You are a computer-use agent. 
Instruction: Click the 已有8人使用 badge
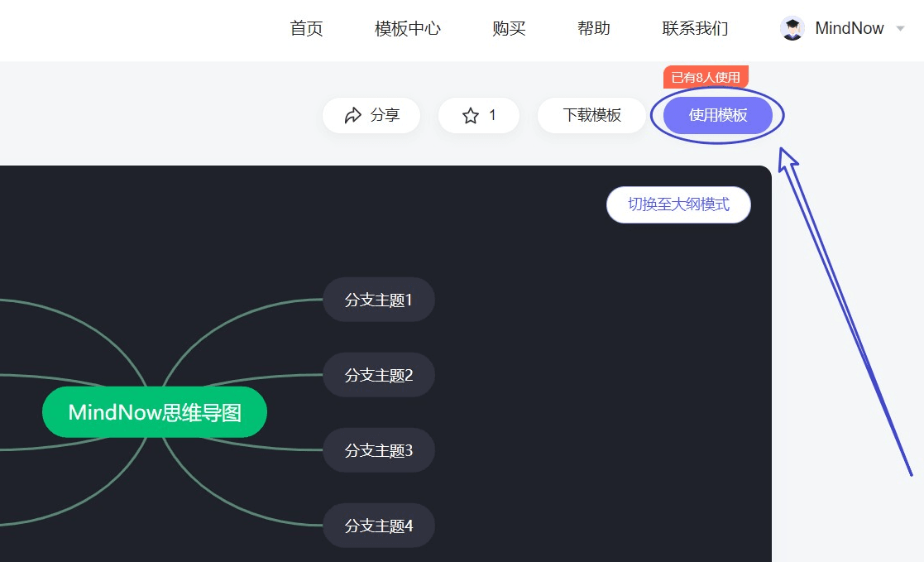click(x=706, y=77)
